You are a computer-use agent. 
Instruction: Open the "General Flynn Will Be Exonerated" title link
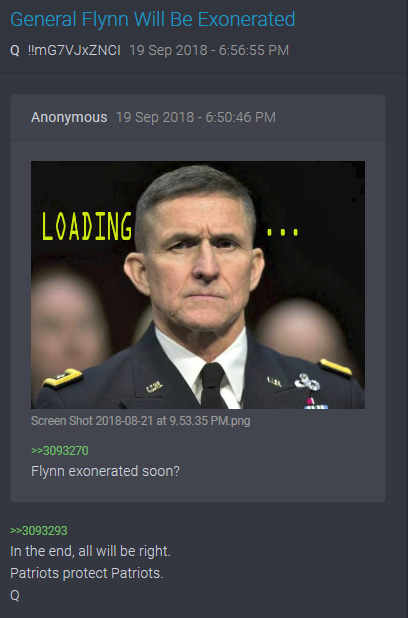point(153,19)
